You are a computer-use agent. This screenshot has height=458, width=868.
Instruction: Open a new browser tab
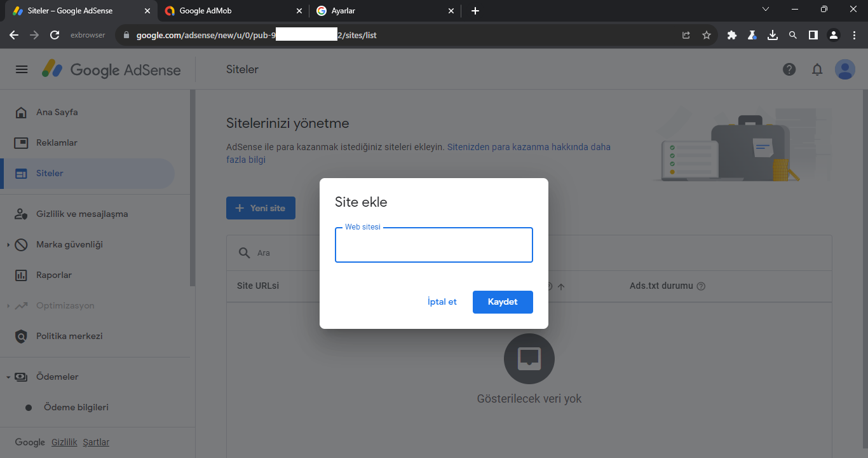(475, 11)
